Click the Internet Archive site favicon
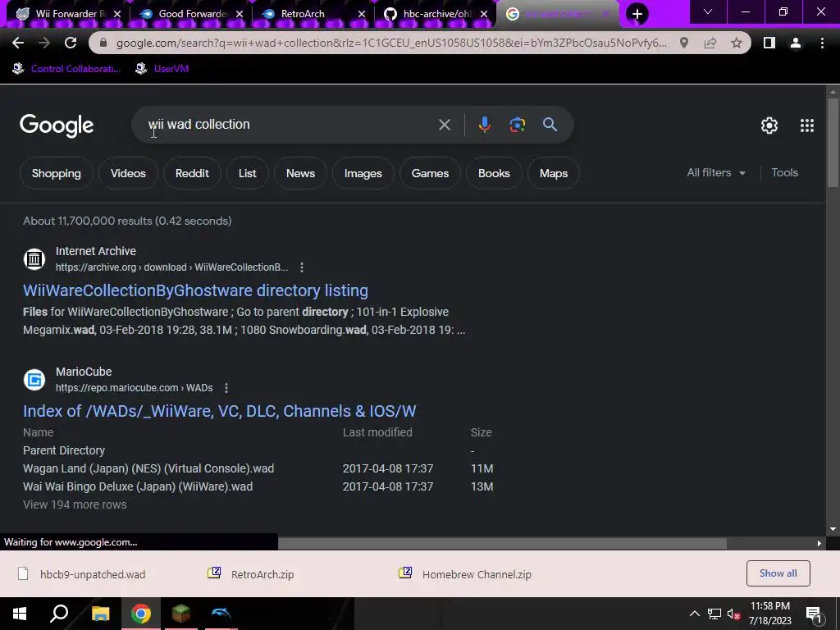This screenshot has width=840, height=630. pyautogui.click(x=34, y=259)
